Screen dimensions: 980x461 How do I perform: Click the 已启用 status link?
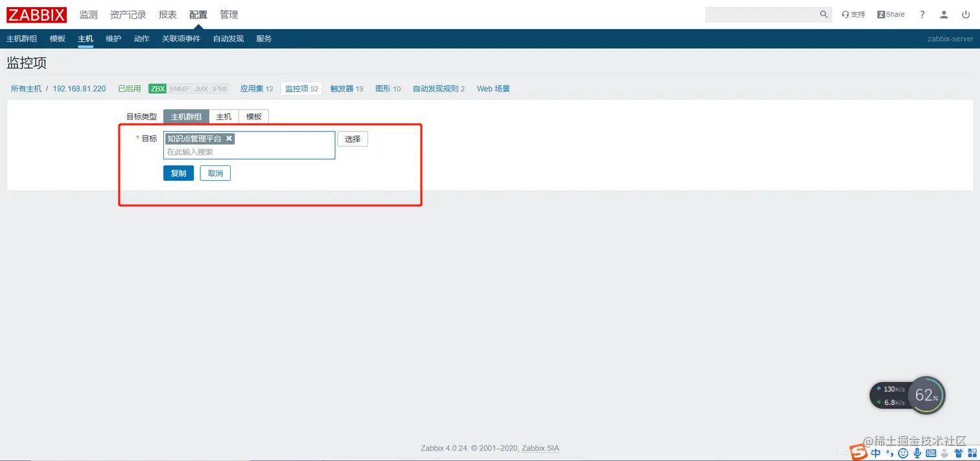click(129, 89)
